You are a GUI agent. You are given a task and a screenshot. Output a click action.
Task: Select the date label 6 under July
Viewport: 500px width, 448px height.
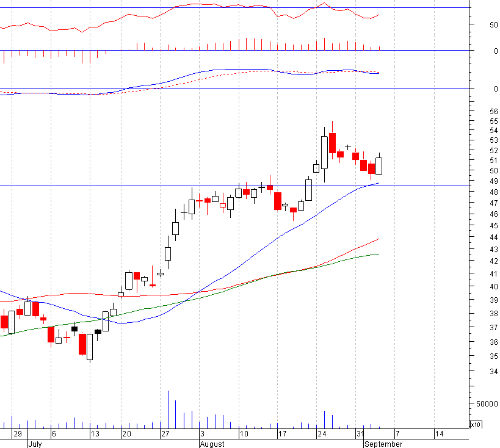click(x=54, y=433)
